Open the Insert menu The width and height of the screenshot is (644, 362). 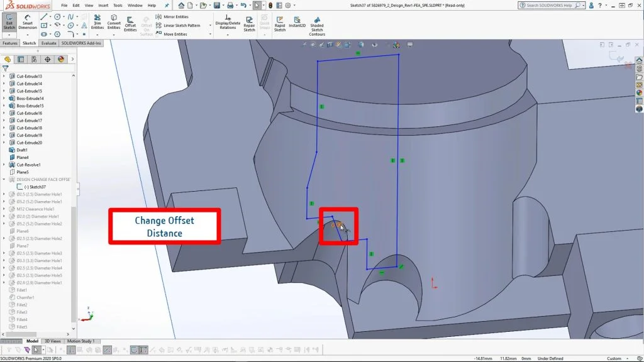(x=103, y=5)
